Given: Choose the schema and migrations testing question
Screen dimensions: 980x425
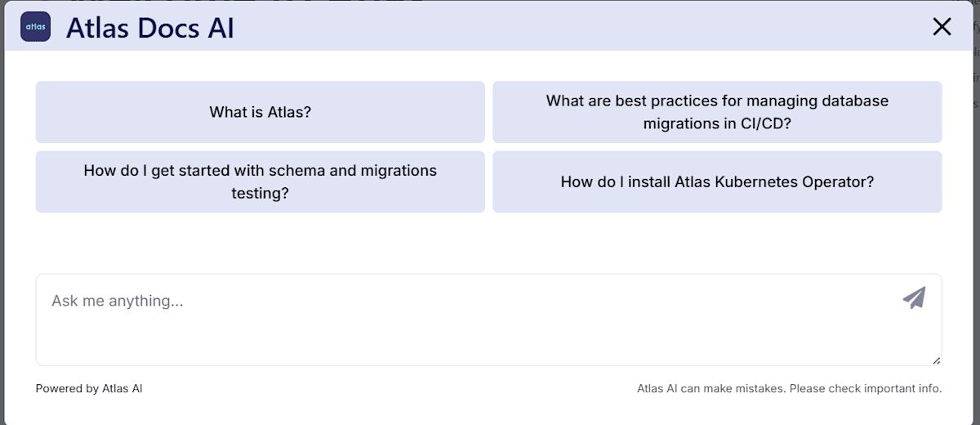Looking at the screenshot, I should 260,181.
